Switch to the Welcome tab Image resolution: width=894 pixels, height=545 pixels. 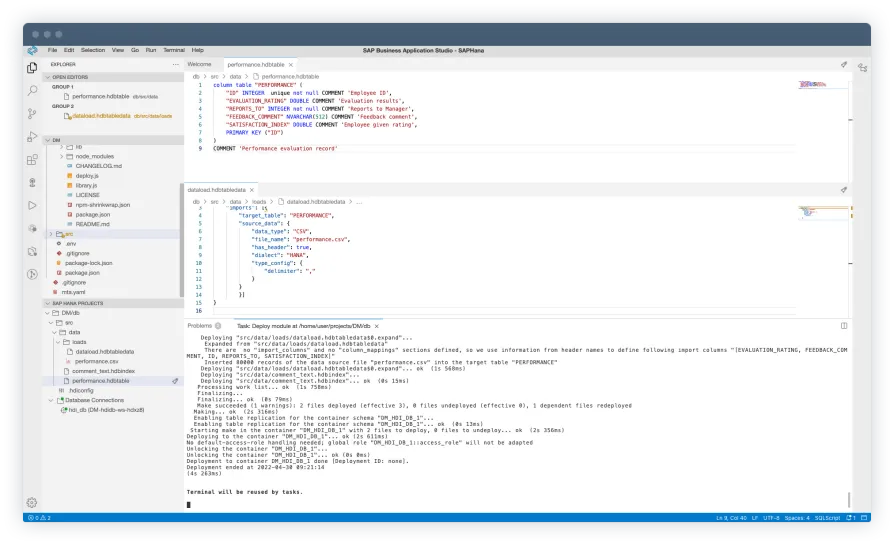(200, 64)
